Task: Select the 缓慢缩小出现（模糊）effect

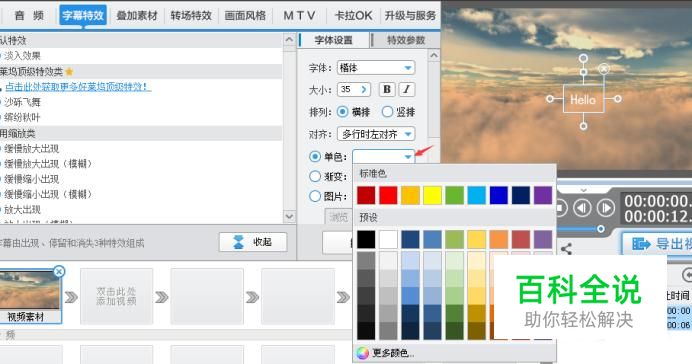Action: click(48, 194)
